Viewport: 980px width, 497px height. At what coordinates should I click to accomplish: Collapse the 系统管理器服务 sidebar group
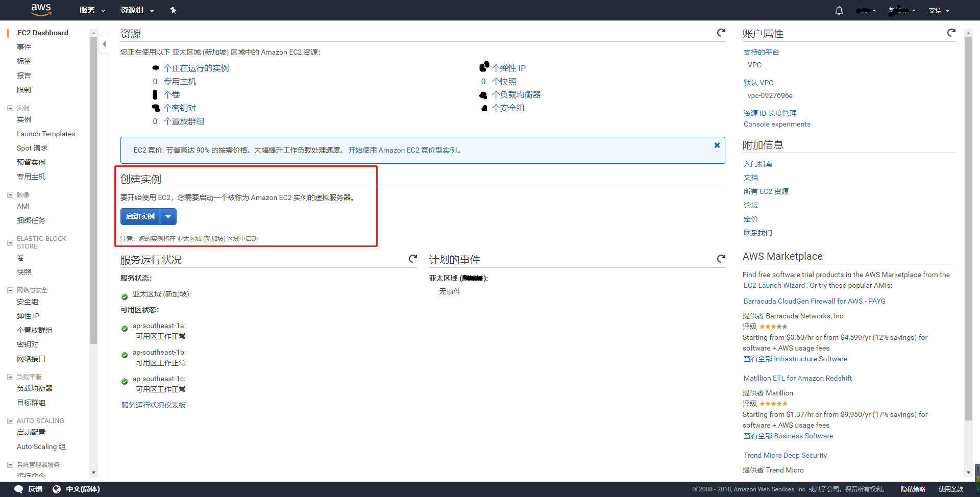point(10,465)
